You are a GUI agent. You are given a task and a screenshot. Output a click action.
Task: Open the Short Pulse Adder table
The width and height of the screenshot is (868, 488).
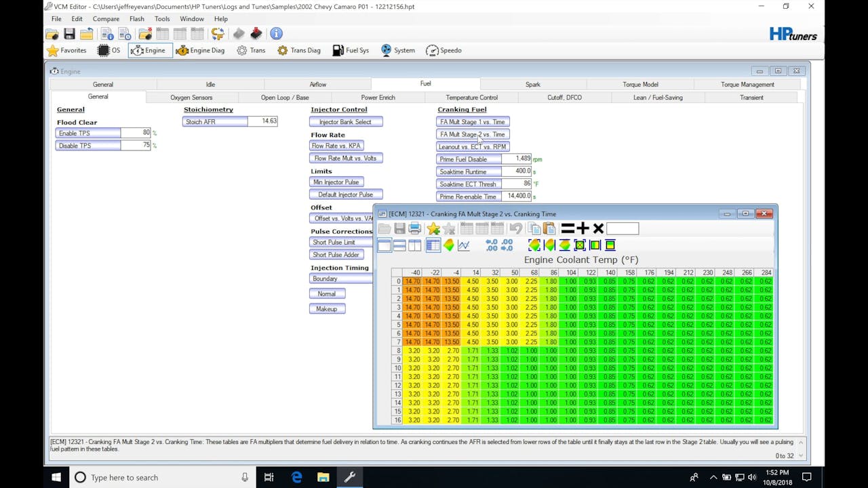point(336,255)
